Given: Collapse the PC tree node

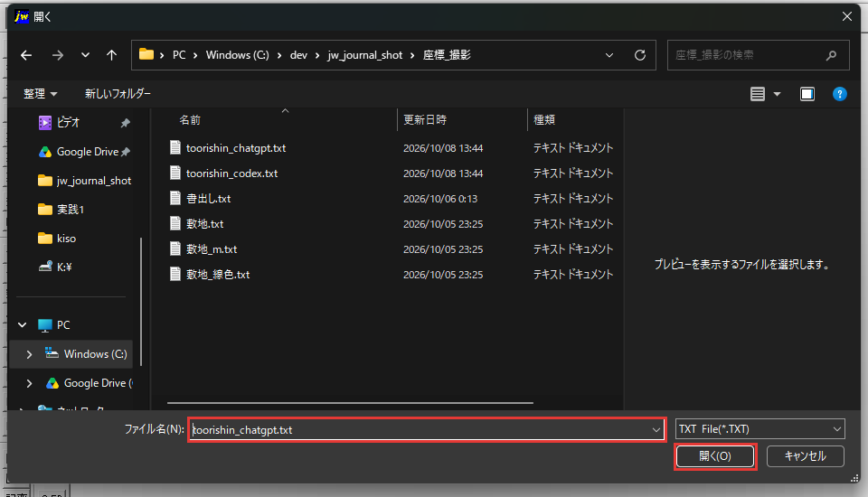Looking at the screenshot, I should (x=22, y=325).
